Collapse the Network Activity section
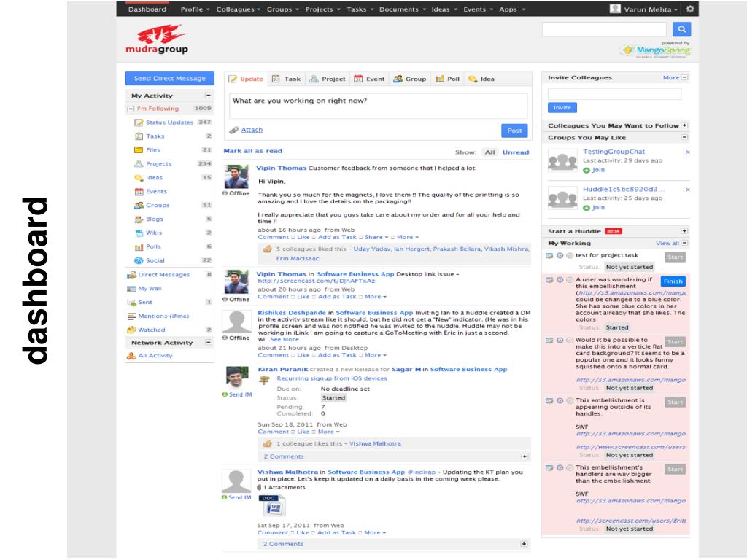747x560 pixels. [x=208, y=343]
